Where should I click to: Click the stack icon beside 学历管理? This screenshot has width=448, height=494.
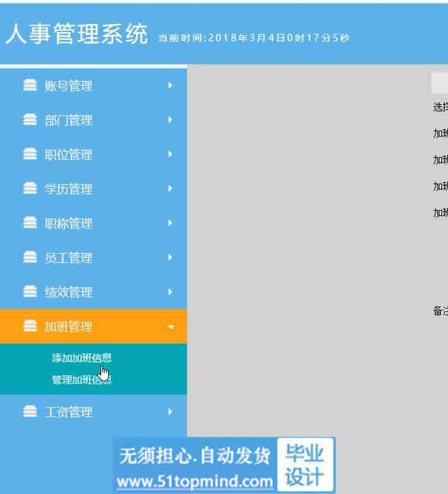[30, 188]
